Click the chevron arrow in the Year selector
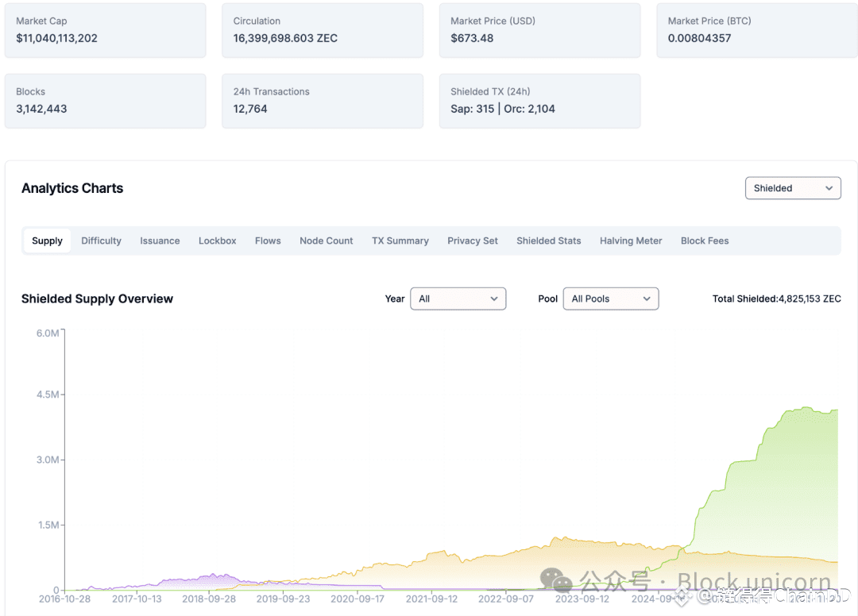The height and width of the screenshot is (616, 858). tap(494, 299)
